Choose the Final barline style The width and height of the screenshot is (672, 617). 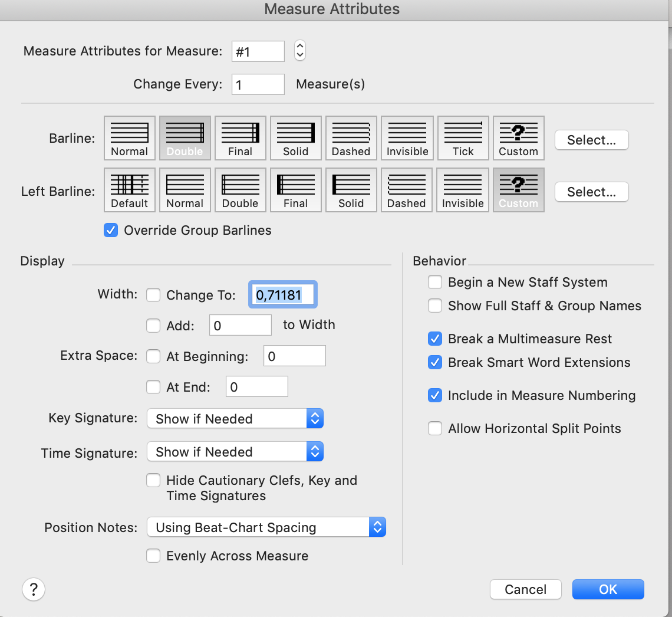click(x=240, y=138)
